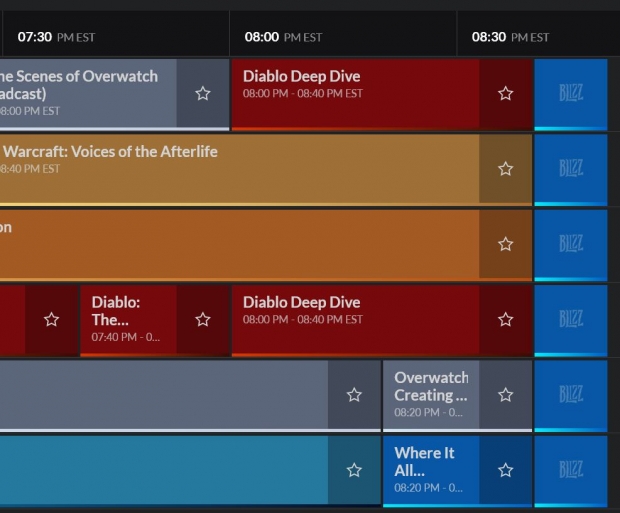Star the fourth-row Diablo Deep Dive session

pos(505,320)
